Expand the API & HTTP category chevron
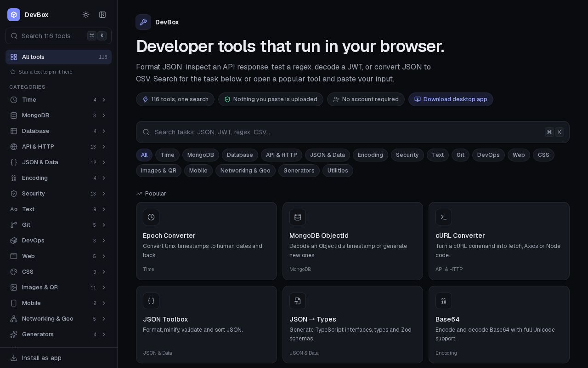The width and height of the screenshot is (588, 368). click(x=104, y=147)
